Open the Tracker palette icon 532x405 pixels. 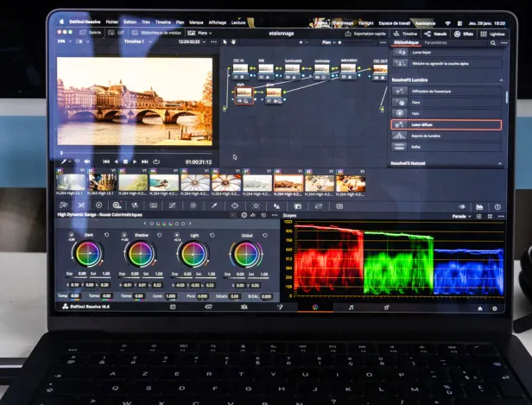[256, 206]
